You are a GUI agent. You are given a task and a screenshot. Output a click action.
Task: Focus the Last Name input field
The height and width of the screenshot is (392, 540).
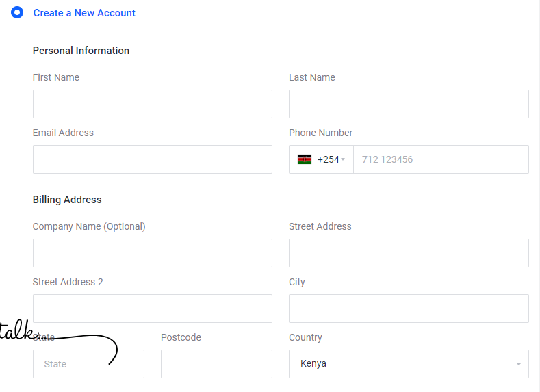coord(409,104)
